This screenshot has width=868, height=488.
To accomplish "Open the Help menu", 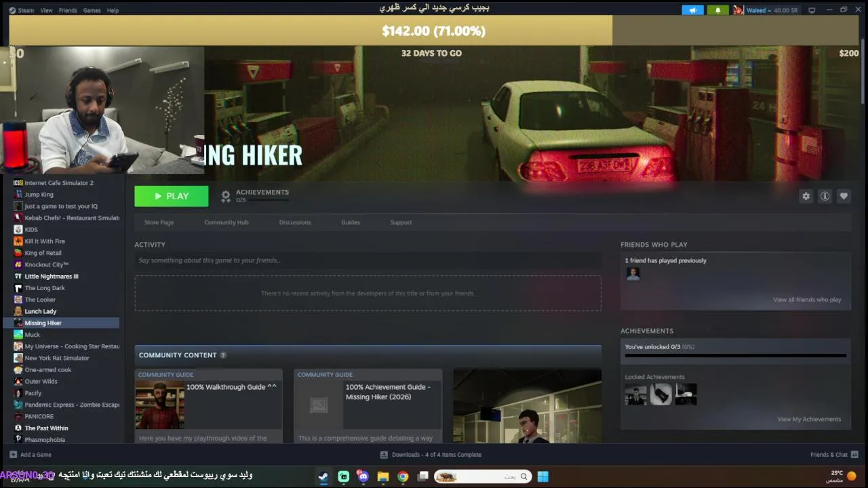I will click(113, 10).
